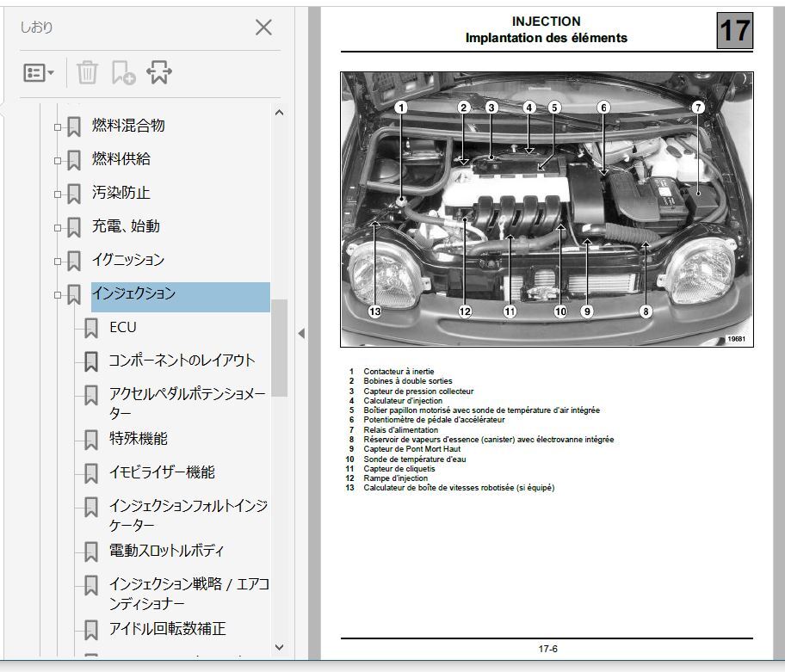Click the bookmark icon beside イモビライザー機能

[91, 474]
